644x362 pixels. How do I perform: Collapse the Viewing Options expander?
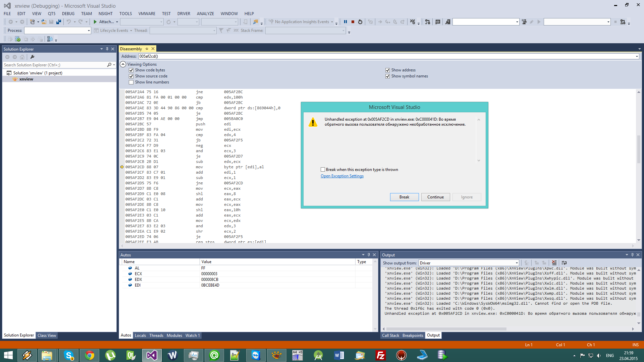point(123,64)
